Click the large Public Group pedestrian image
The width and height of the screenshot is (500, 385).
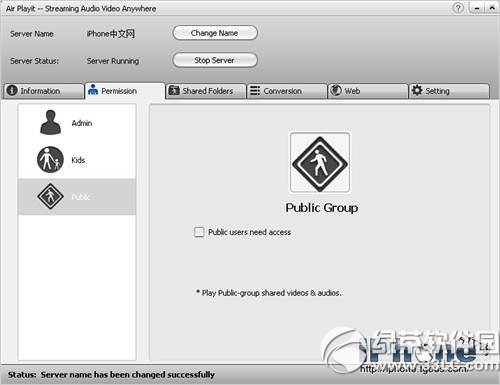(x=320, y=162)
